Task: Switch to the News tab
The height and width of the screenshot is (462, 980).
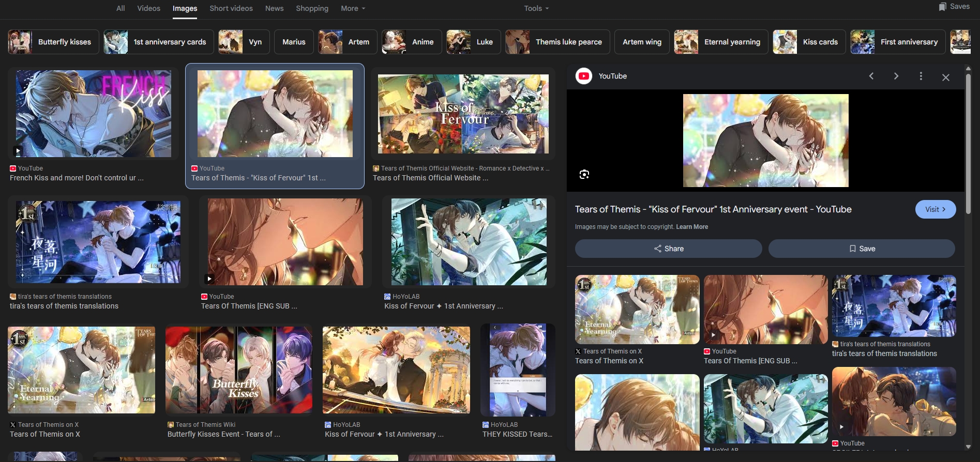Action: click(x=274, y=8)
